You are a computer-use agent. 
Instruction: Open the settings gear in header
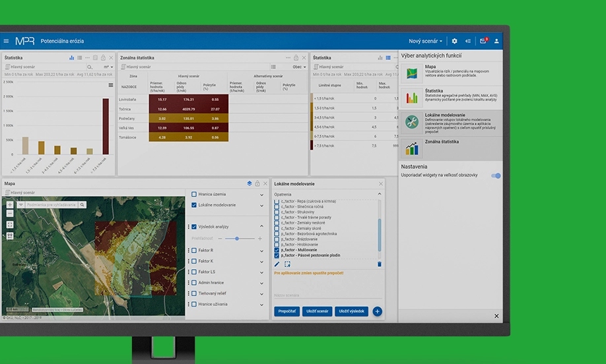coord(454,41)
